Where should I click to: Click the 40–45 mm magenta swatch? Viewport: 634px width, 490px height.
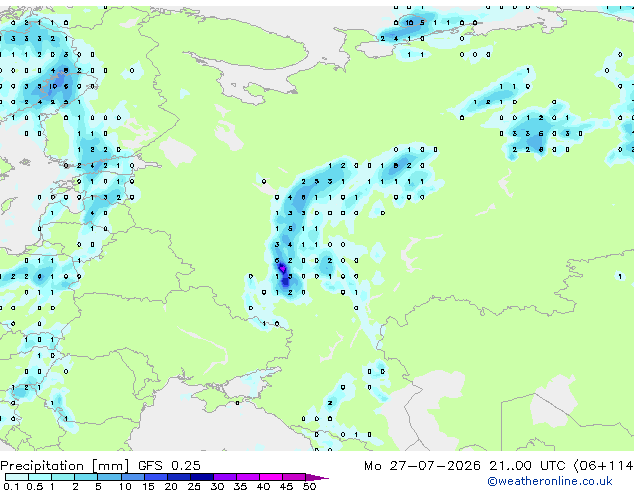(x=271, y=477)
